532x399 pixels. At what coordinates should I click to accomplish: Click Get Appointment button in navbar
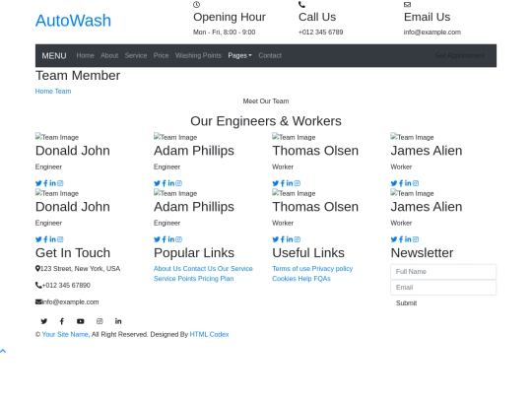pos(460,55)
